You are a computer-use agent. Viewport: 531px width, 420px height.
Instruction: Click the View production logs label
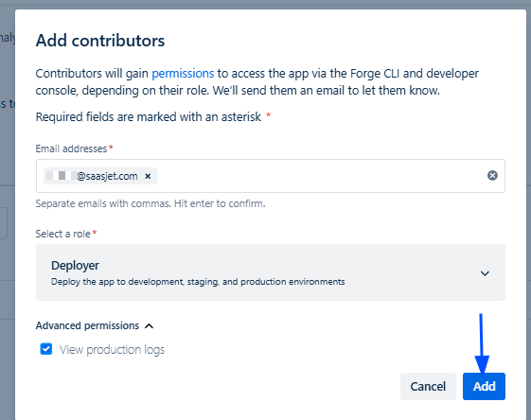[112, 350]
